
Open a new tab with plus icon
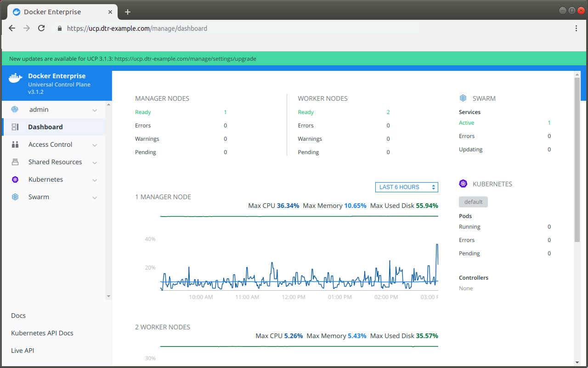(x=128, y=12)
